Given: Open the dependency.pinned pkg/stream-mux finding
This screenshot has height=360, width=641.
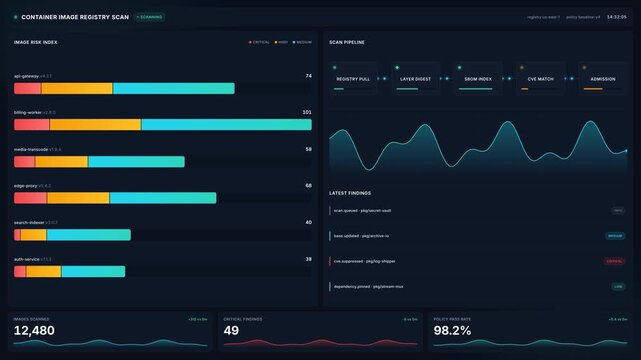Looking at the screenshot, I should (x=477, y=286).
